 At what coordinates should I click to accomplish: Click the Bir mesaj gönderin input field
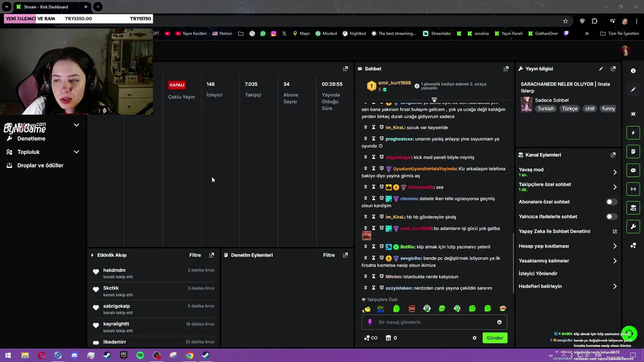pos(434,322)
